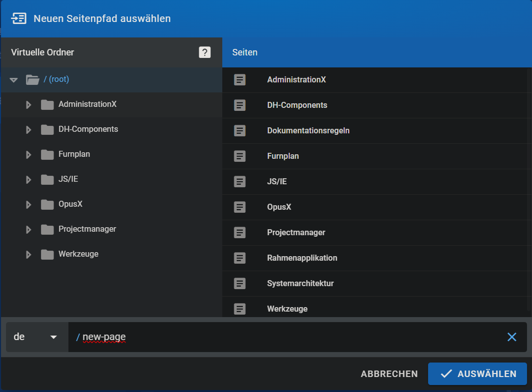Image resolution: width=532 pixels, height=392 pixels.
Task: Click the Dokumentationsregeln page icon
Action: tap(240, 131)
